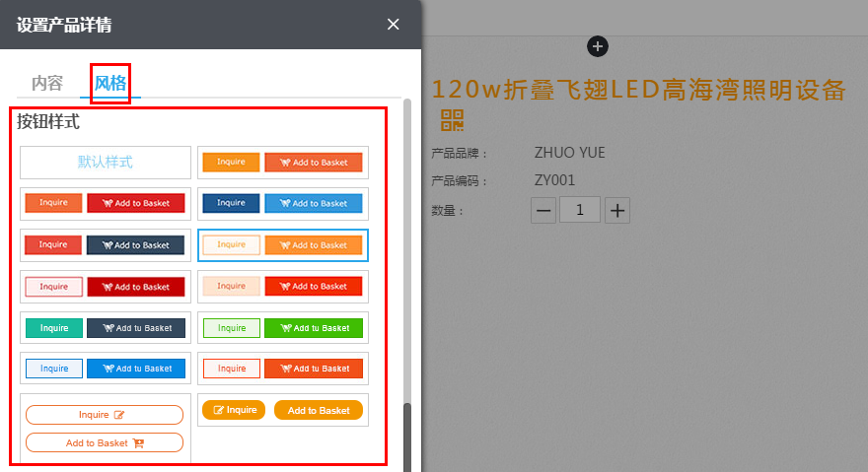868x472 pixels.
Task: Increase quantity with the plus button
Action: coord(616,210)
